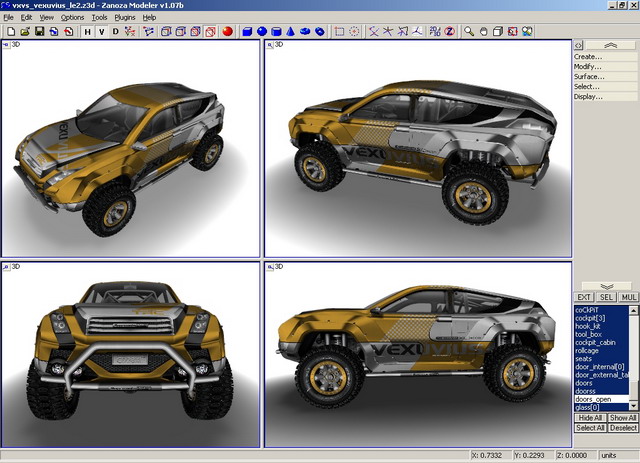
Task: Select the blue cone primitive icon
Action: [x=291, y=32]
